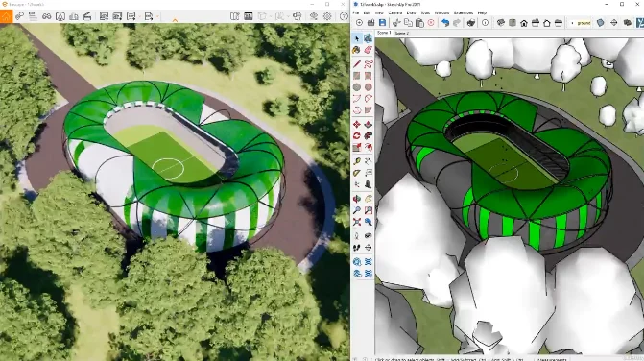Image resolution: width=644 pixels, height=361 pixels.
Task: Activate the Rotate tool
Action: tap(356, 136)
